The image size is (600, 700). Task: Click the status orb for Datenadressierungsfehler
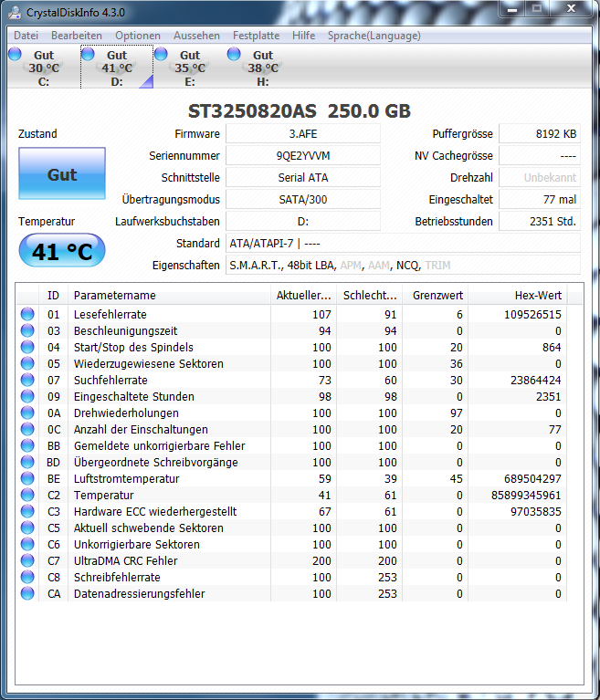coord(27,593)
